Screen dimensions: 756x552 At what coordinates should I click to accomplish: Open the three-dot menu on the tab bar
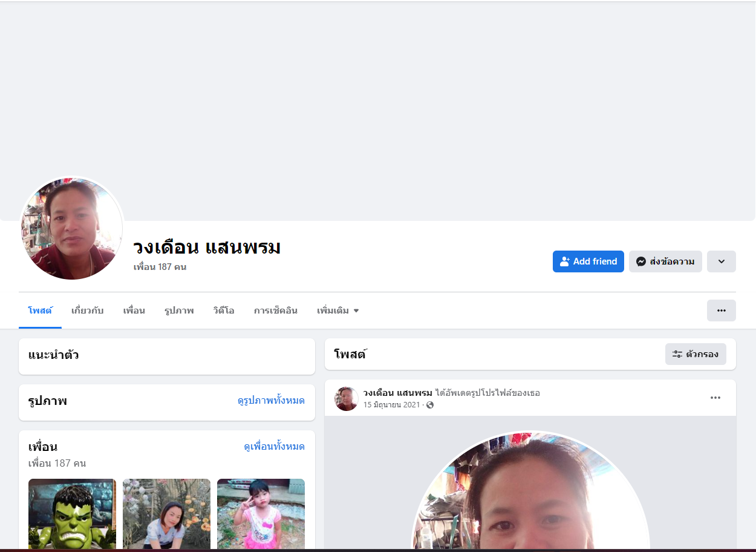click(721, 310)
